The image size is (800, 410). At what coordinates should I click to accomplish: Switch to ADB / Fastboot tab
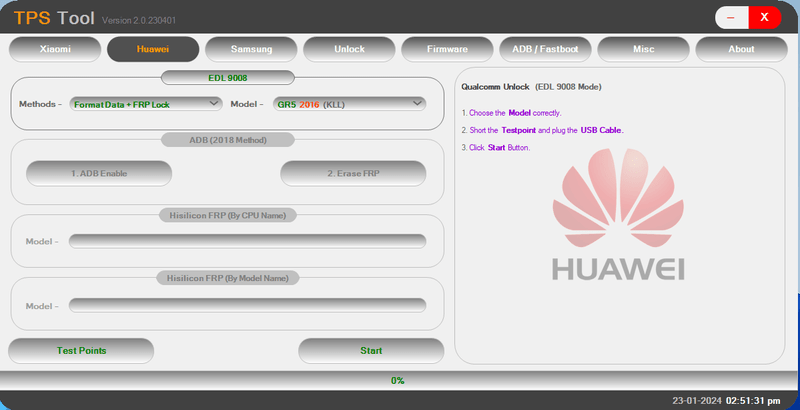[545, 49]
